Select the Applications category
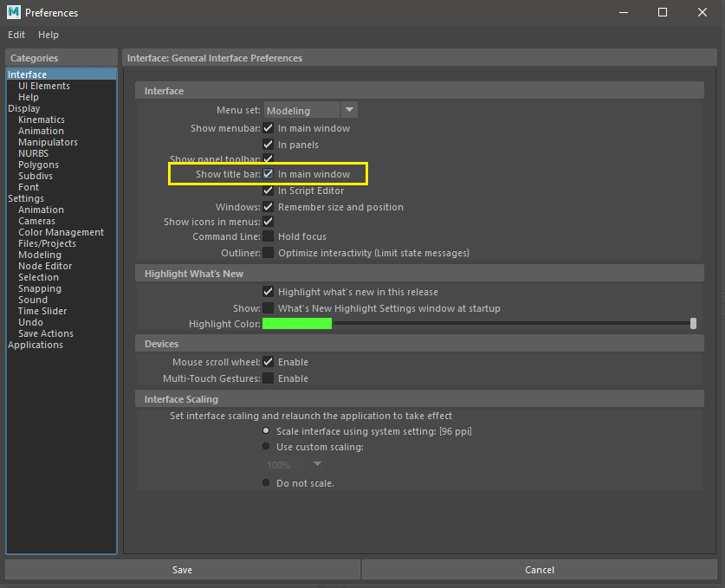 point(35,344)
